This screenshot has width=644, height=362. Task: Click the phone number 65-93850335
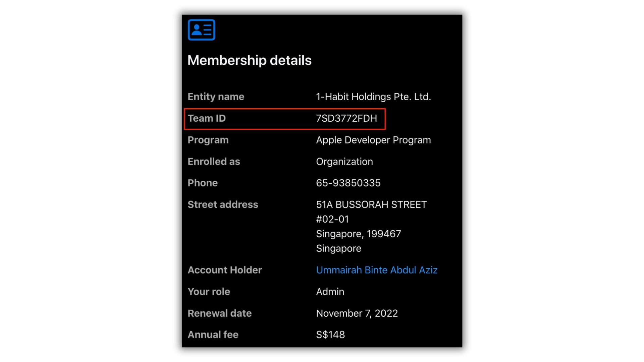coord(348,183)
